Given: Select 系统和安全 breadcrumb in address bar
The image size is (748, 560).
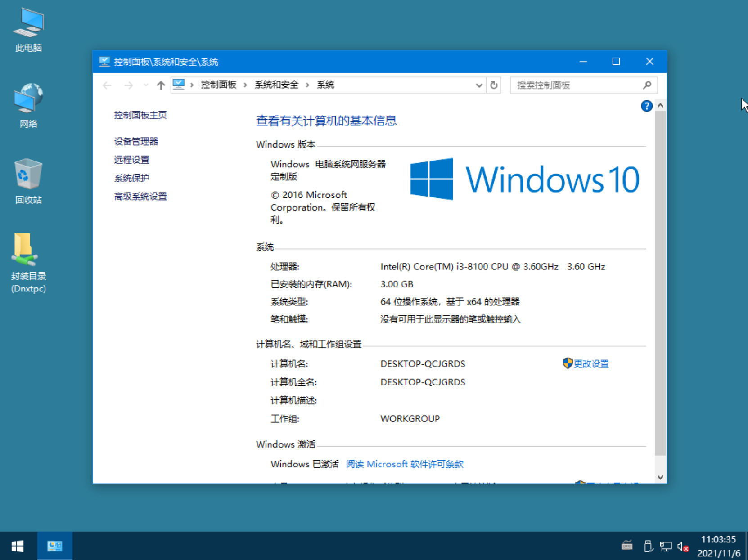Looking at the screenshot, I should 276,85.
